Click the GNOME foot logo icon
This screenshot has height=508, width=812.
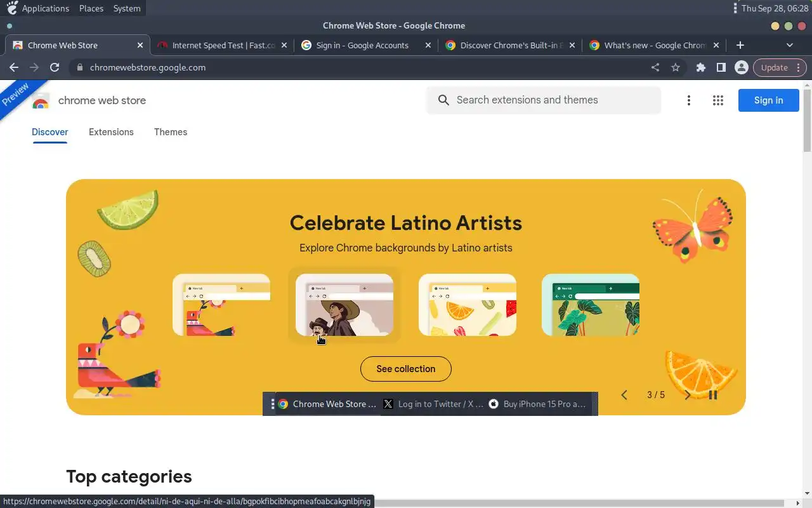click(11, 8)
